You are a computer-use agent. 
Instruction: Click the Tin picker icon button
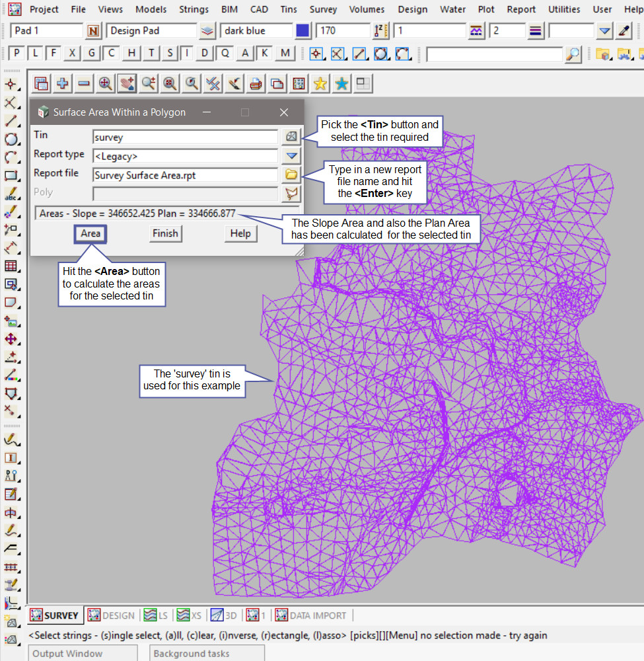coord(291,137)
